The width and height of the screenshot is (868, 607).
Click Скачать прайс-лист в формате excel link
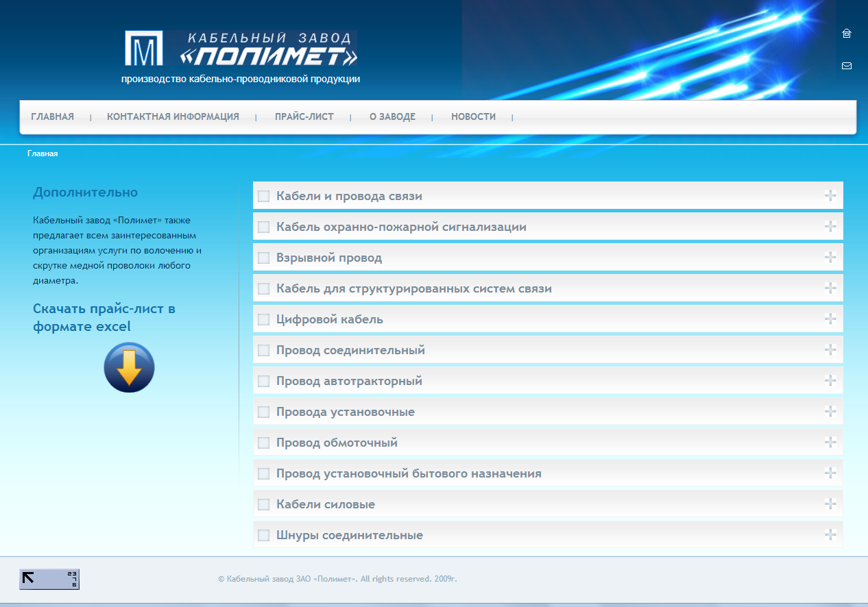(104, 318)
